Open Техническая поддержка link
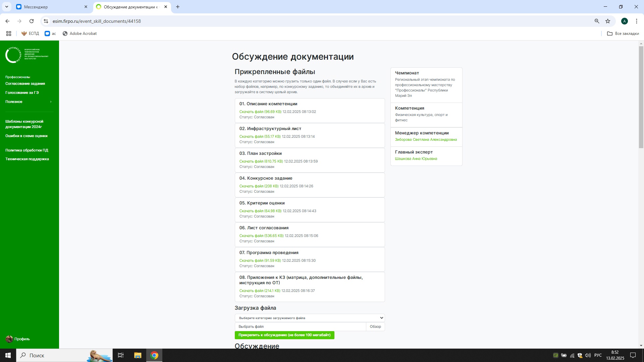 point(27,159)
